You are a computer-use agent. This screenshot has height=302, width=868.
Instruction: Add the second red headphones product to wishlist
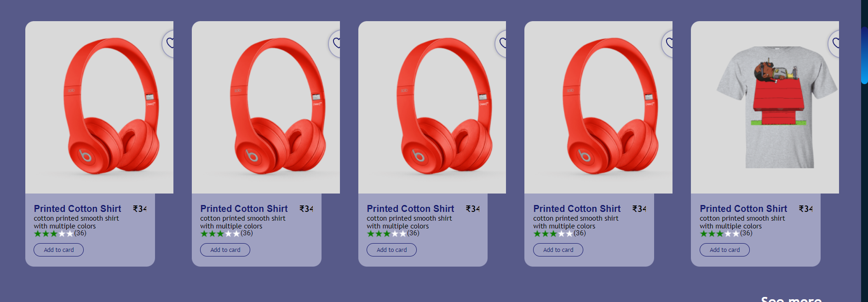point(336,43)
